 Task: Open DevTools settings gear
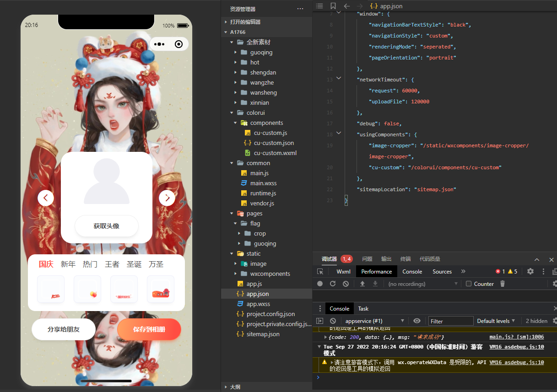click(530, 271)
